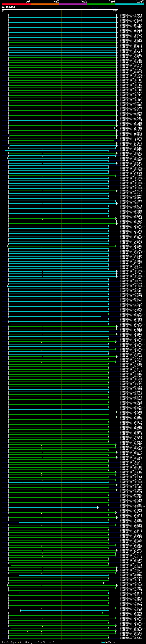Select label UniRef100_Q4KTD6
The image size is (146, 644).
click(131, 201)
